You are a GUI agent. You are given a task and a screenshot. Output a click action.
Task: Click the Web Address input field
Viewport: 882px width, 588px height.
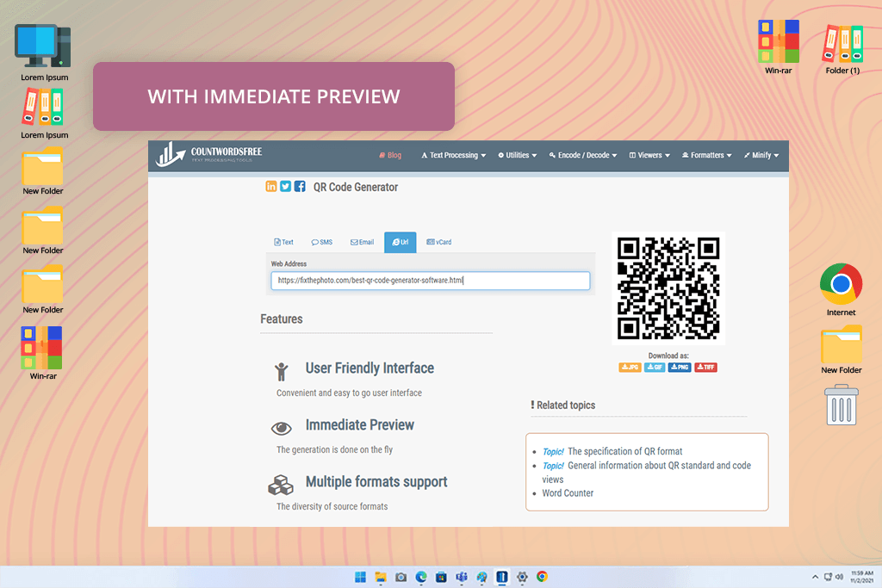coord(431,281)
